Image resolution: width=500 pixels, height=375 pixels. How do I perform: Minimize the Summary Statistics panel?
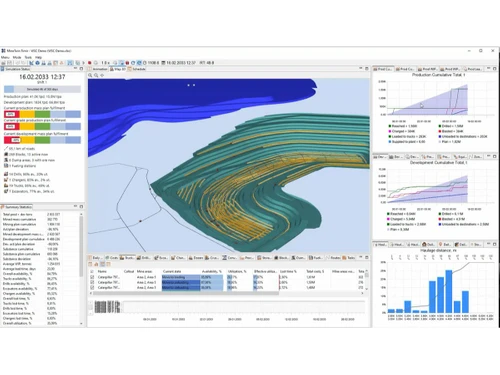click(75, 207)
